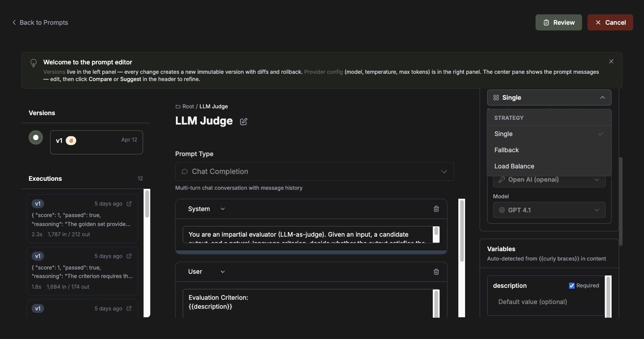The image size is (644, 339).
Task: Click the Executions count 12
Action: click(140, 179)
